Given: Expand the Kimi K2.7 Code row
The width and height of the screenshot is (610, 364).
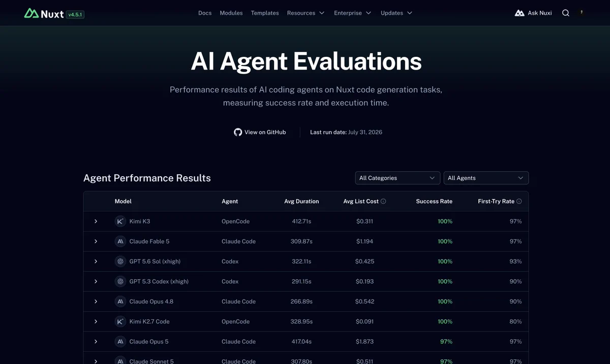Looking at the screenshot, I should 96,322.
